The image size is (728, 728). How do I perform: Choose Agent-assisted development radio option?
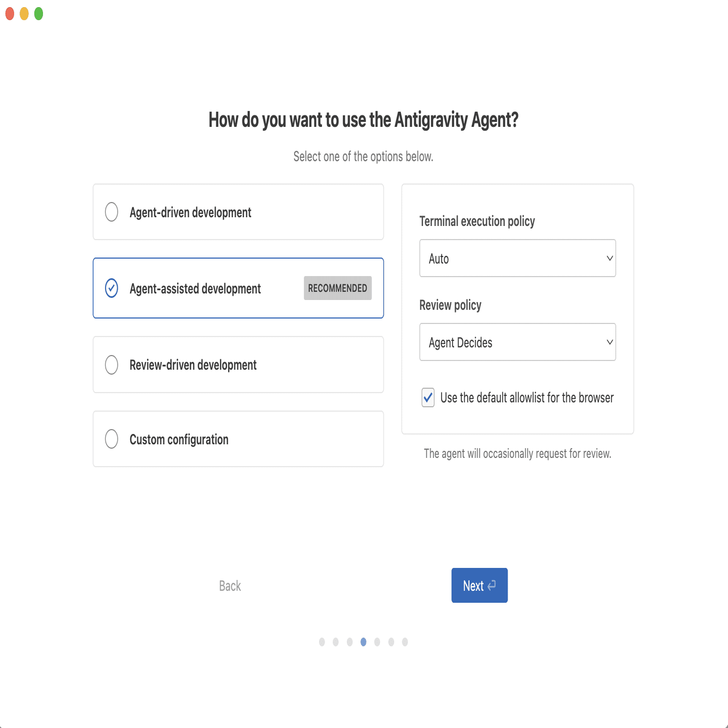tap(112, 288)
